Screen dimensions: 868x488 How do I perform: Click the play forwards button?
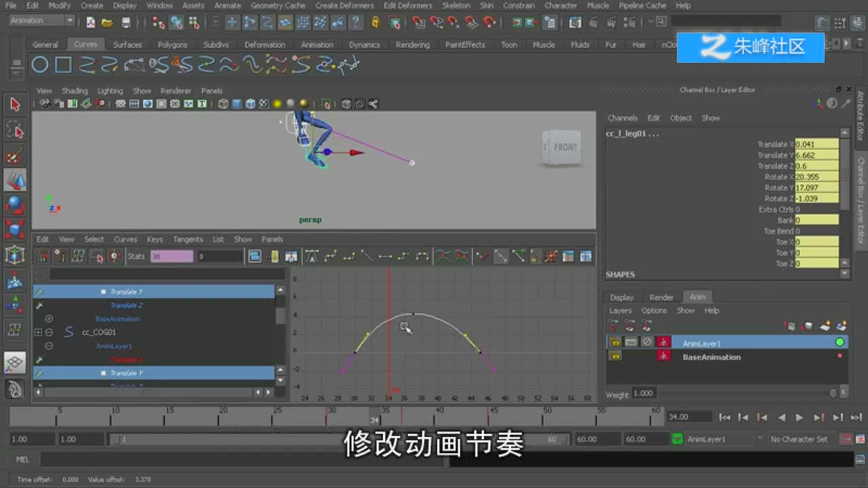800,418
